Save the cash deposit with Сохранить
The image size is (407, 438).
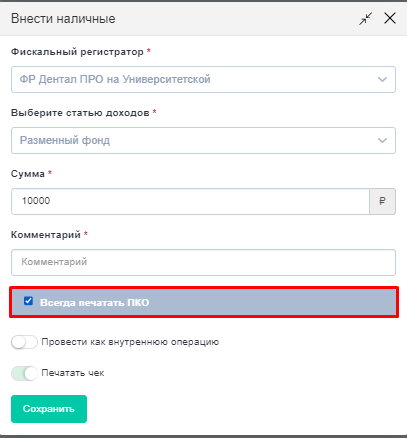pyautogui.click(x=49, y=409)
